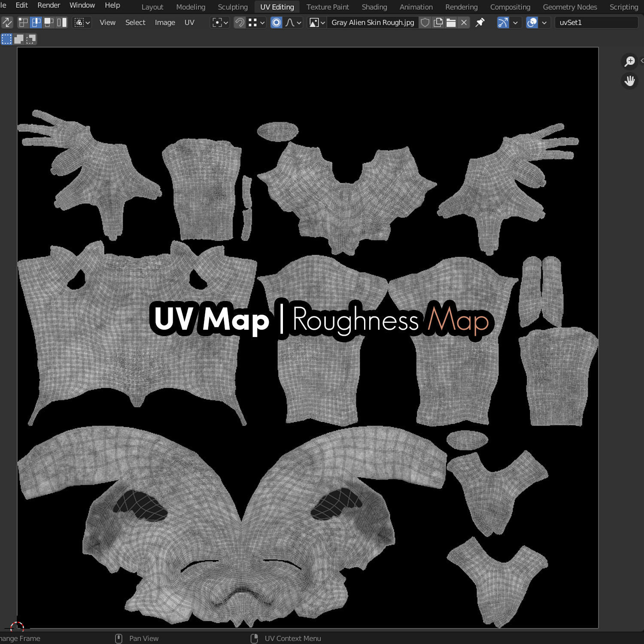Open the View menu in UV editor
644x644 pixels.
click(x=107, y=22)
